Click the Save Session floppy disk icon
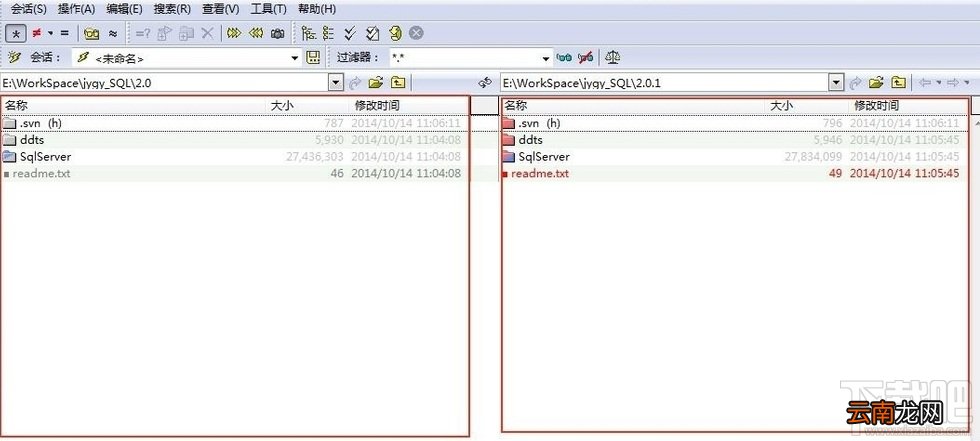 (313, 58)
